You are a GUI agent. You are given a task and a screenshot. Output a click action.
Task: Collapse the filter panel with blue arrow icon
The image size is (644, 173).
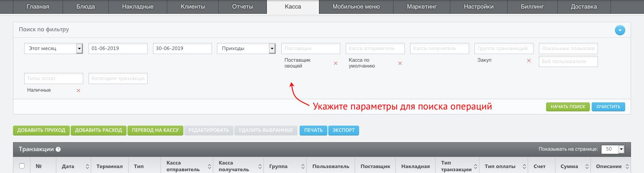[619, 30]
